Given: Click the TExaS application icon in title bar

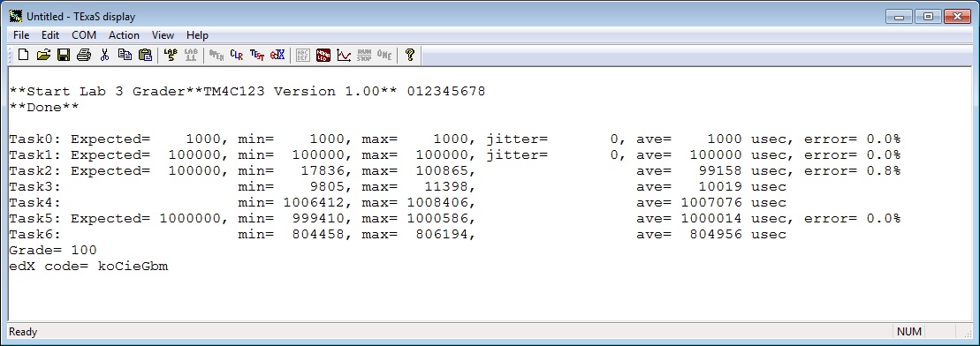Looking at the screenshot, I should [x=16, y=16].
